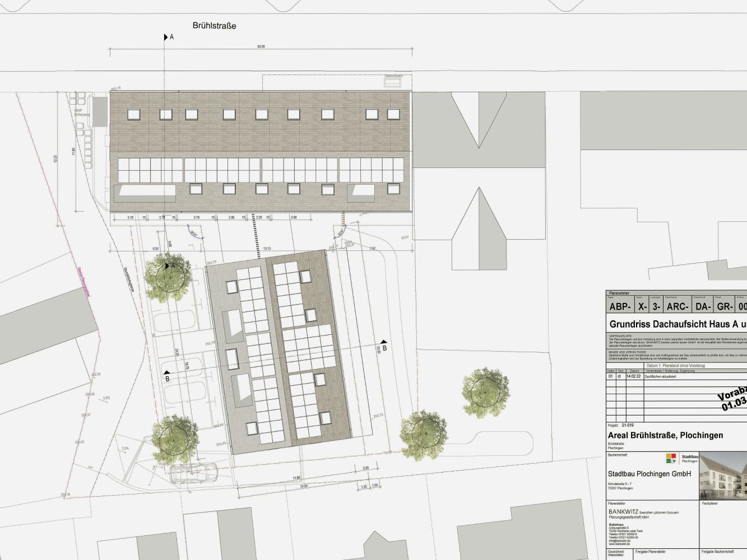The height and width of the screenshot is (560, 747).
Task: Click section marker A arrow below Brühlstraße label
Action: 166,37
